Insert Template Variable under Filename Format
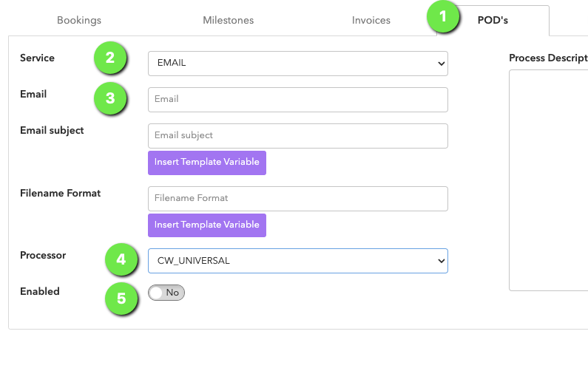588x368 pixels. [x=207, y=225]
